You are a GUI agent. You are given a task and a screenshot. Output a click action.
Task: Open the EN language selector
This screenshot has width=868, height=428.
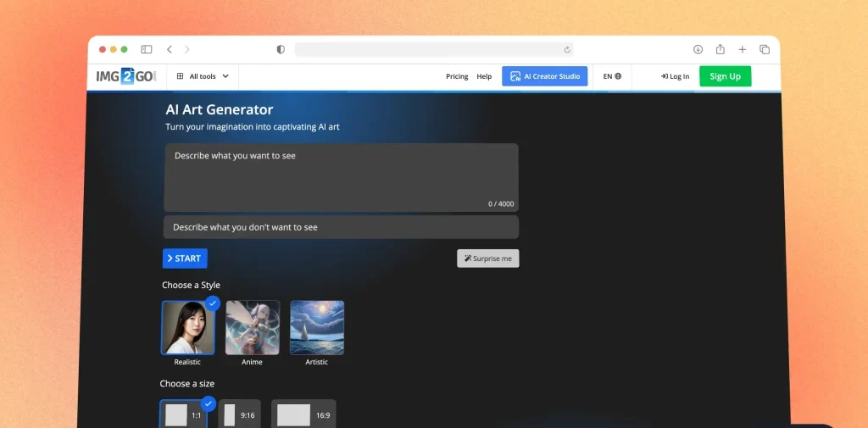[612, 76]
